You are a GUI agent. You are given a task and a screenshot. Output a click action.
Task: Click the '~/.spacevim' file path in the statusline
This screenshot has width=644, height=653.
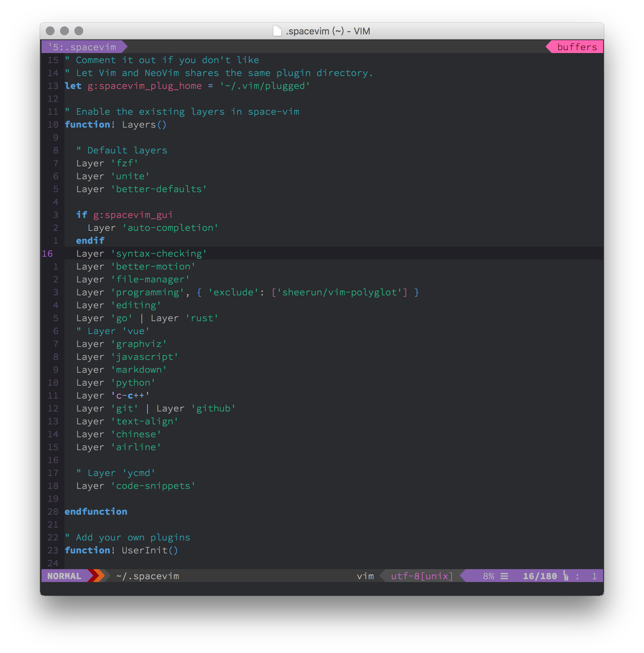point(148,576)
